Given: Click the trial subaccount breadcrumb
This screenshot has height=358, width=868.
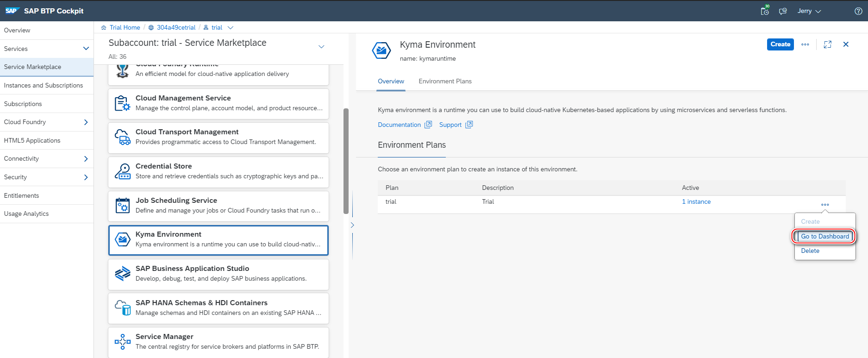Looking at the screenshot, I should [217, 27].
